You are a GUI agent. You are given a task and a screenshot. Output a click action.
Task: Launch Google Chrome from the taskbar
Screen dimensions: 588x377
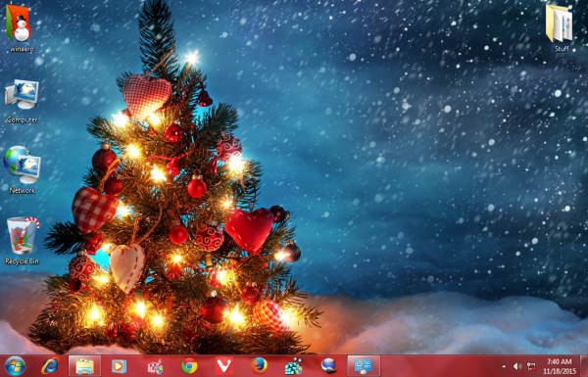(x=189, y=366)
